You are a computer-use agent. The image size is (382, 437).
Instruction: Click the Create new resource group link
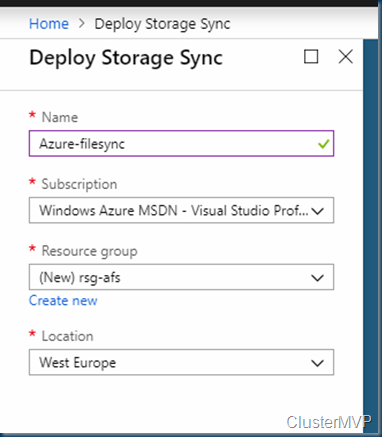(63, 301)
